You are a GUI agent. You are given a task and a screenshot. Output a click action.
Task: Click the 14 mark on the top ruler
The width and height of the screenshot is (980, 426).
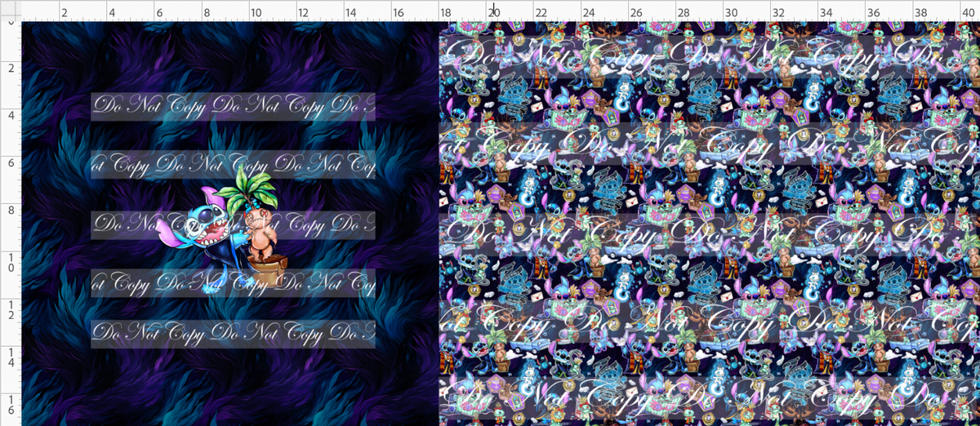click(x=351, y=13)
